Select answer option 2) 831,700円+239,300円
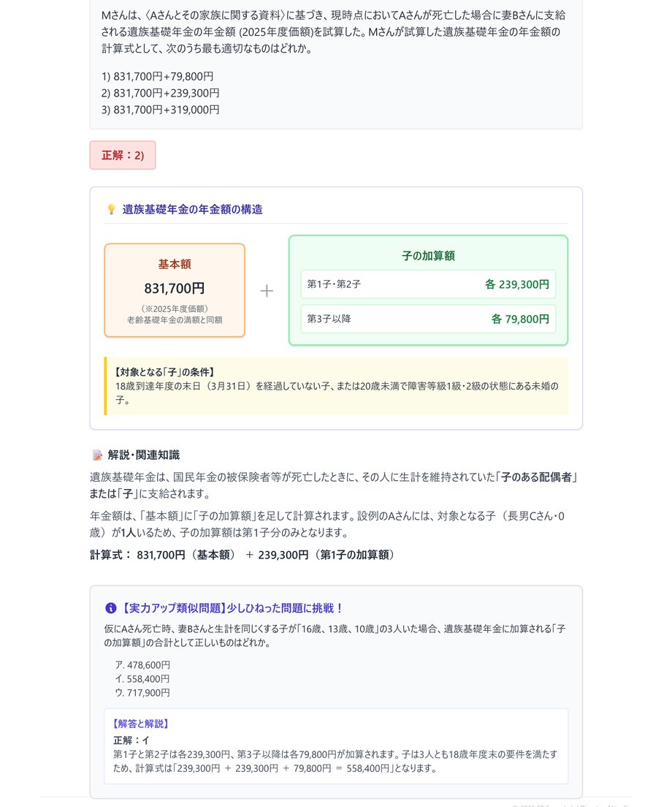The width and height of the screenshot is (672, 807). pyautogui.click(x=161, y=93)
